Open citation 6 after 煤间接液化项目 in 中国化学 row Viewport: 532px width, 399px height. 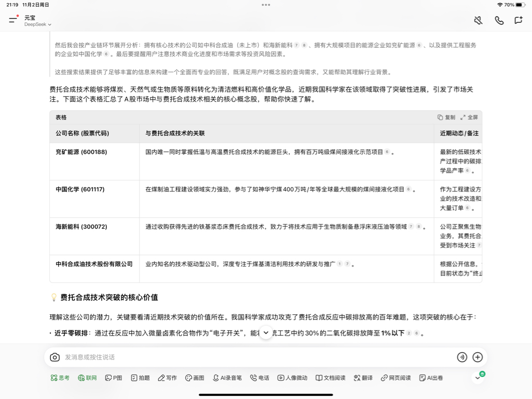tap(408, 190)
